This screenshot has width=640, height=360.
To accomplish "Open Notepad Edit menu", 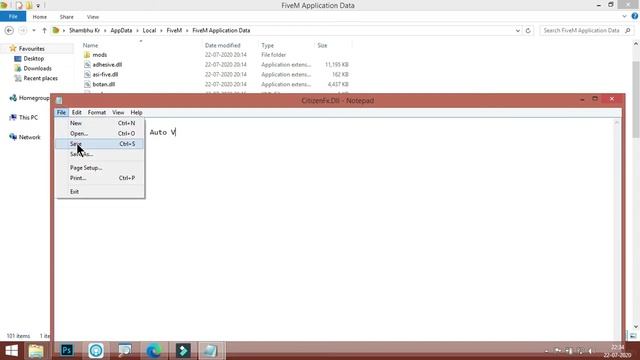I will [76, 112].
